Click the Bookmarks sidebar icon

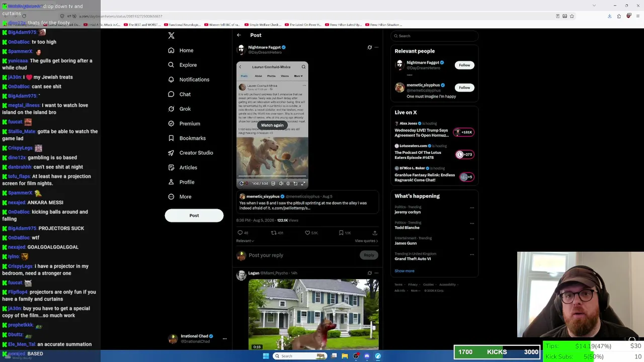[171, 138]
